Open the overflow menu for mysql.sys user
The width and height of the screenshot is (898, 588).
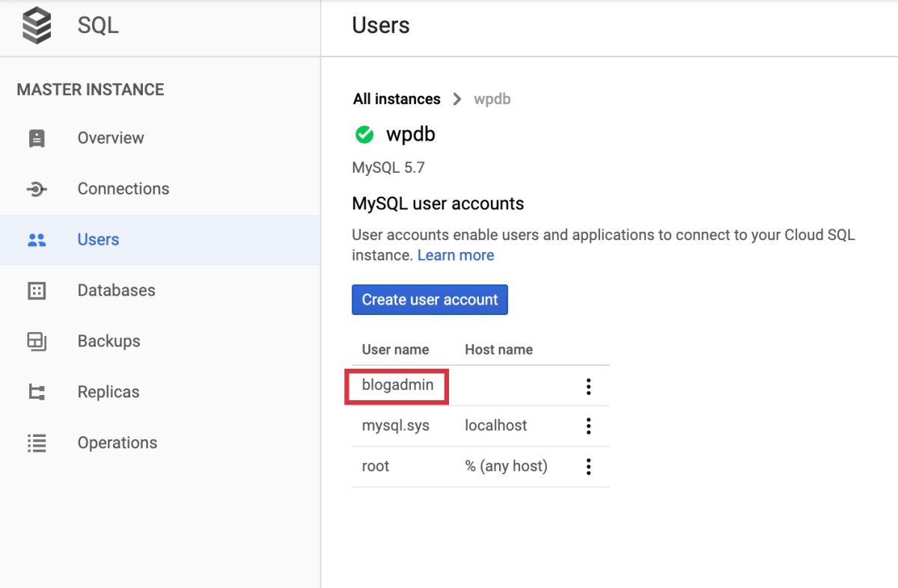[x=588, y=426]
